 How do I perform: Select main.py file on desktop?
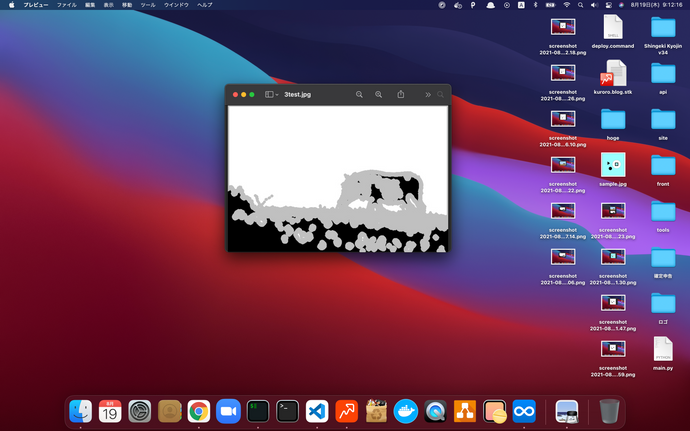(x=663, y=354)
